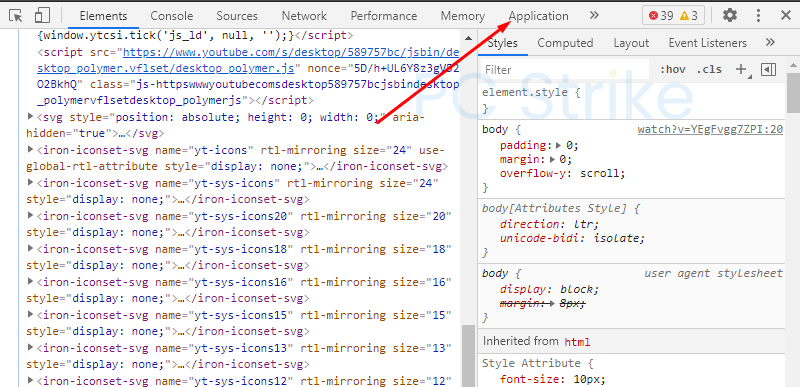
Task: Activate the inspect element picker icon
Action: (16, 16)
